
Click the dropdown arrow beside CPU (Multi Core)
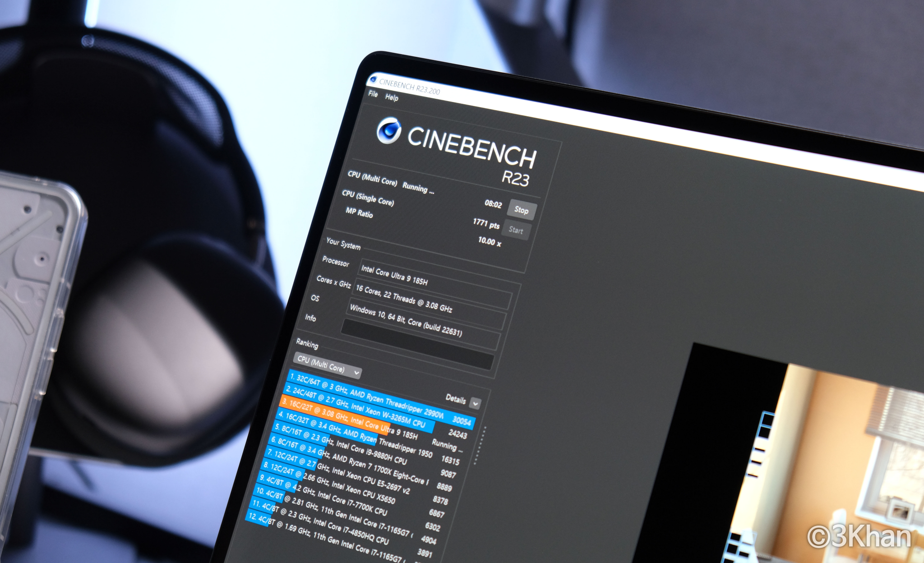356,373
